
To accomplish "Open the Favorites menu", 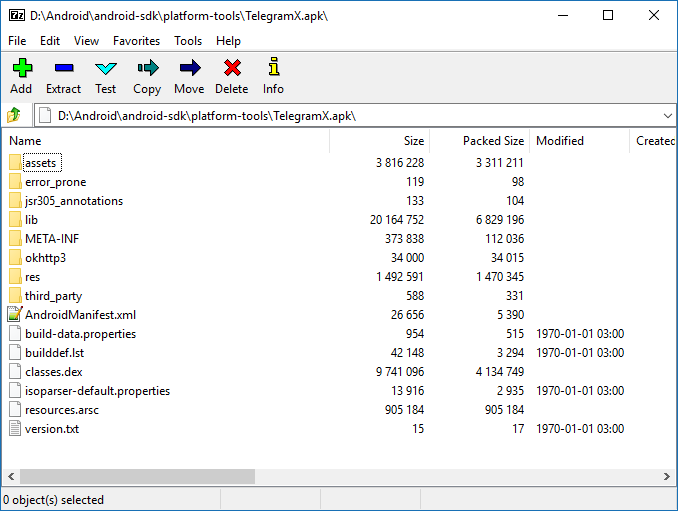I will coord(137,41).
